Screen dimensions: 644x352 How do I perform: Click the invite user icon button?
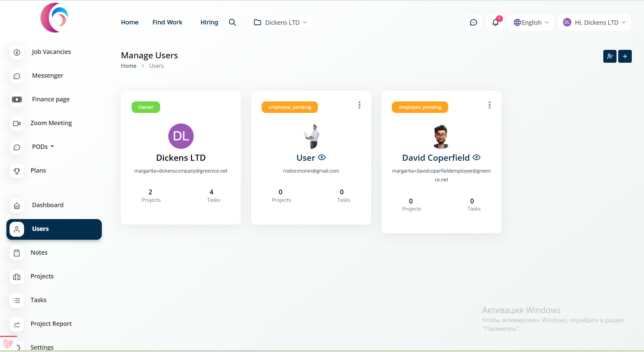point(610,56)
